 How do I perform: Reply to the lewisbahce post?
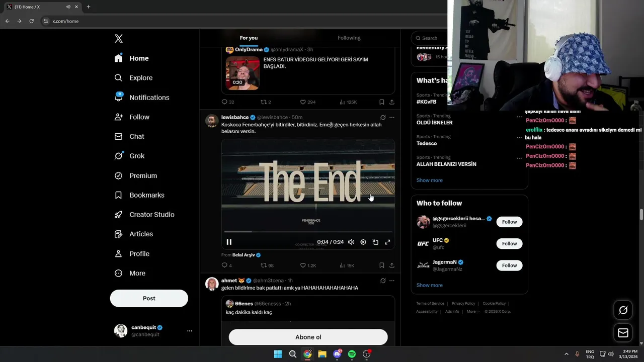coord(227,265)
